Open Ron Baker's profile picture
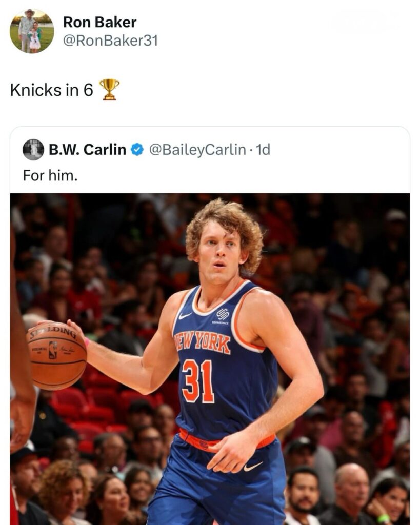Viewport: 420px width, 525px height. tap(32, 31)
